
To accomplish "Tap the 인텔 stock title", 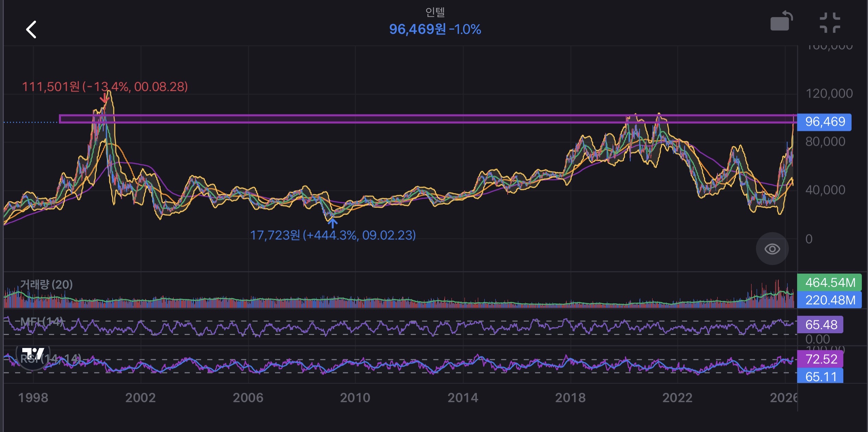I will click(x=435, y=12).
